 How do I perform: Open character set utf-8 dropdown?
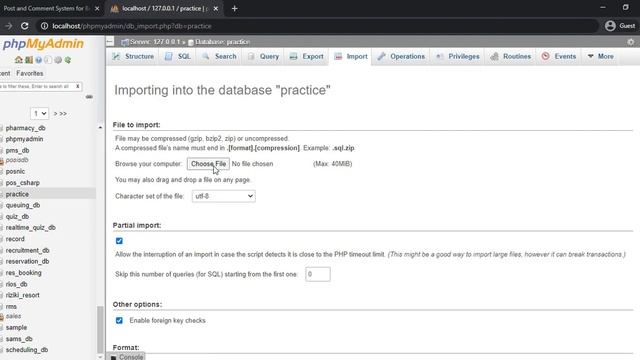pyautogui.click(x=224, y=196)
